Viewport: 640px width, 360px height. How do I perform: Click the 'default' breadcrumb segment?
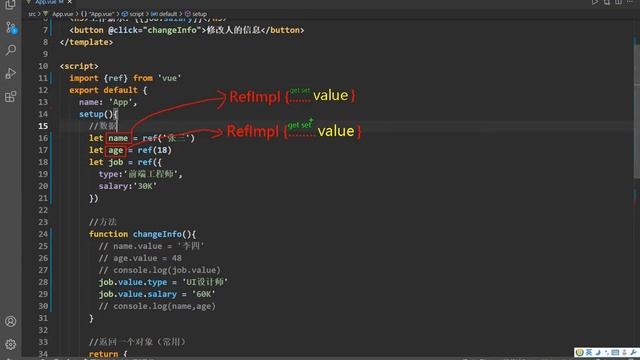[168, 14]
